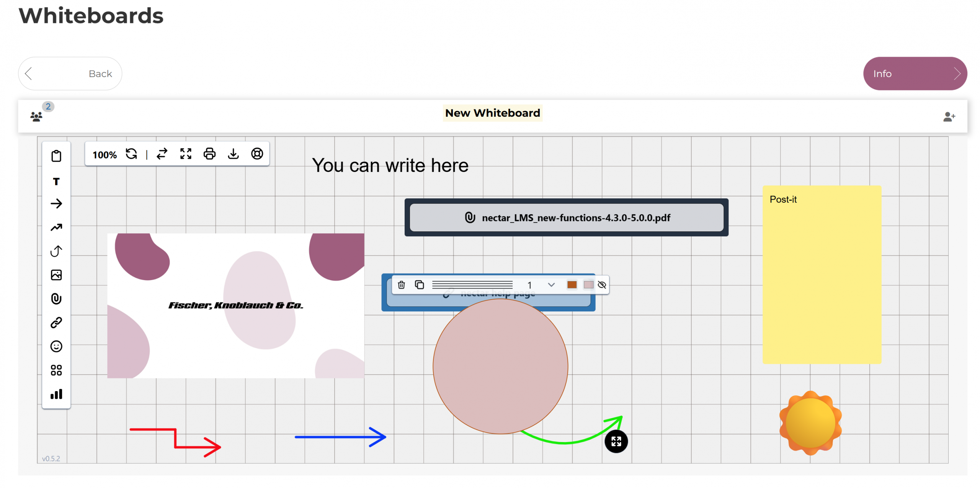The image size is (980, 488).
Task: Click the bar chart poll tool
Action: click(56, 394)
